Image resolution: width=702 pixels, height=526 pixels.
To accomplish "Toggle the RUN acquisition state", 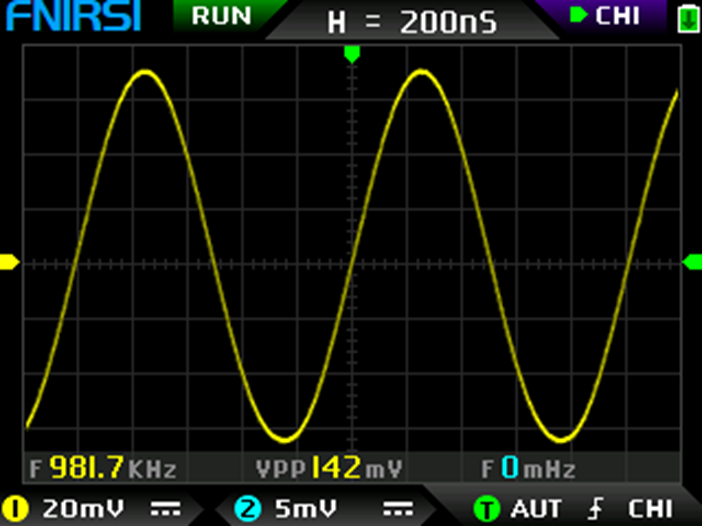I will click(x=221, y=16).
